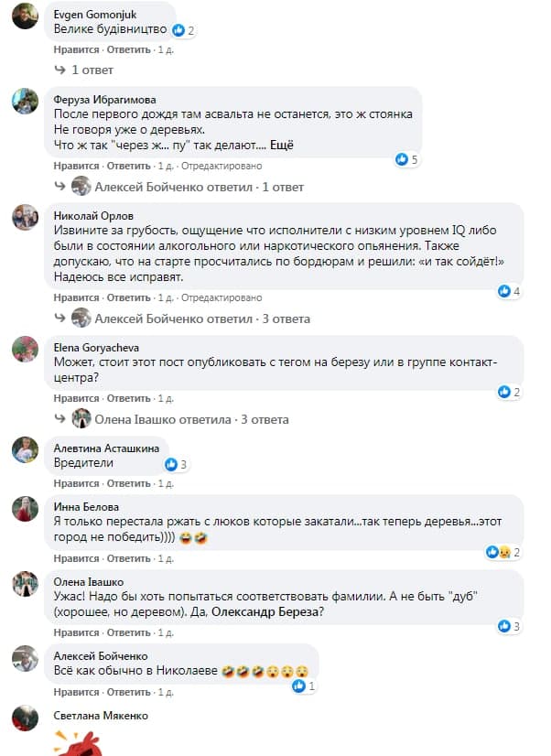Click Elena Goryacheva's profile picture
Viewport: 551px width, 756px height.
(x=25, y=348)
